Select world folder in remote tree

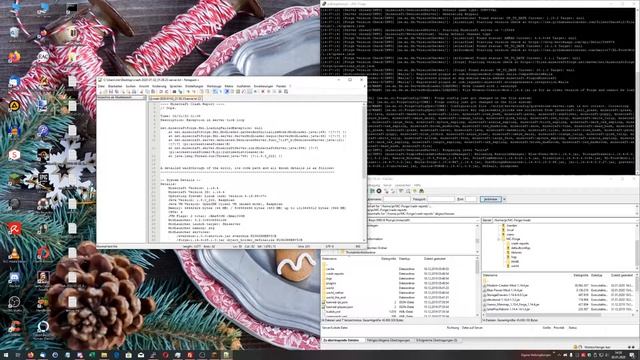(515, 266)
